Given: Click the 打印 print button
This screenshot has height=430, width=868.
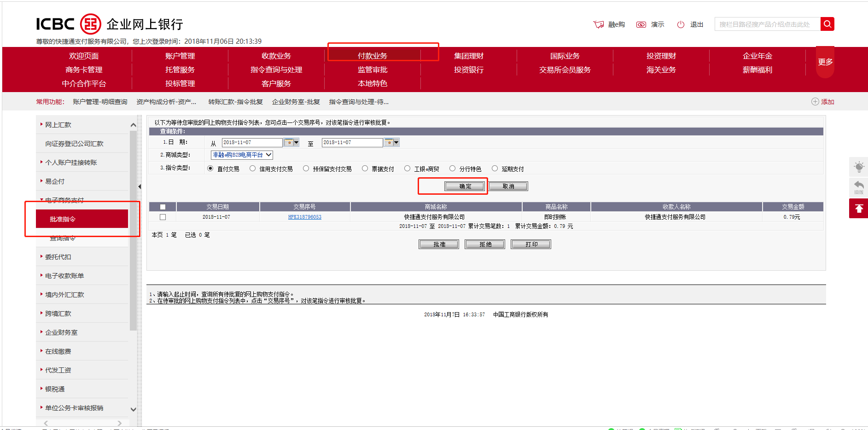Looking at the screenshot, I should pos(531,244).
